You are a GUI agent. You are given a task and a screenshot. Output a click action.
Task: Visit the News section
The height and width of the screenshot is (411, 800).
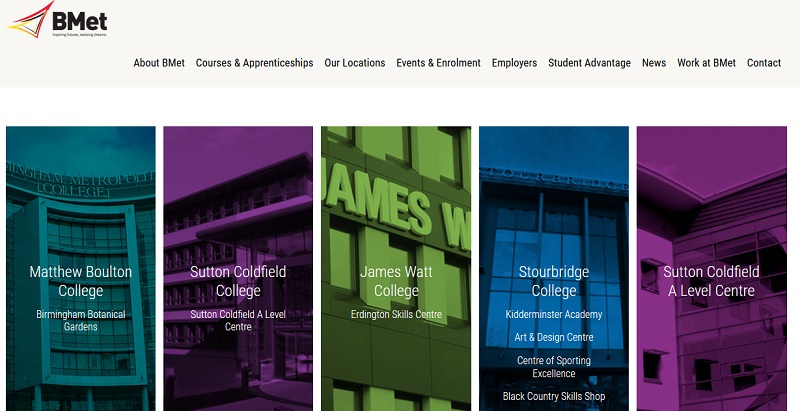click(654, 63)
